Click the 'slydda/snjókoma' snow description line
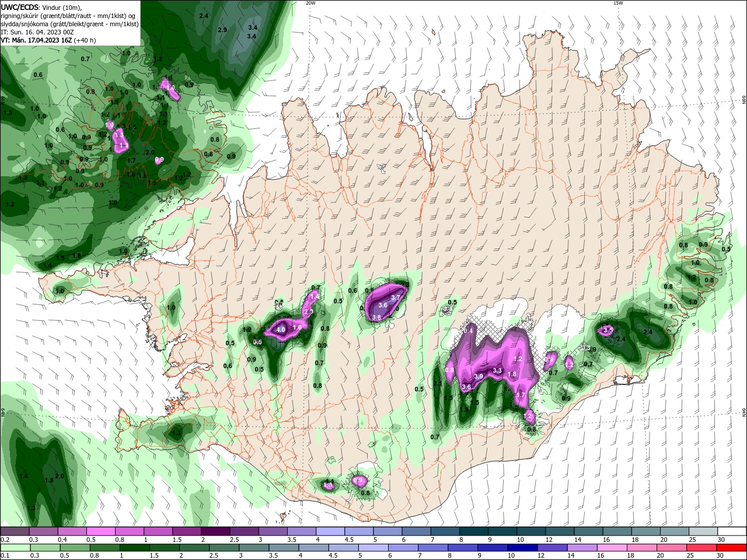Viewport: 747px width, 560px height. pyautogui.click(x=69, y=23)
